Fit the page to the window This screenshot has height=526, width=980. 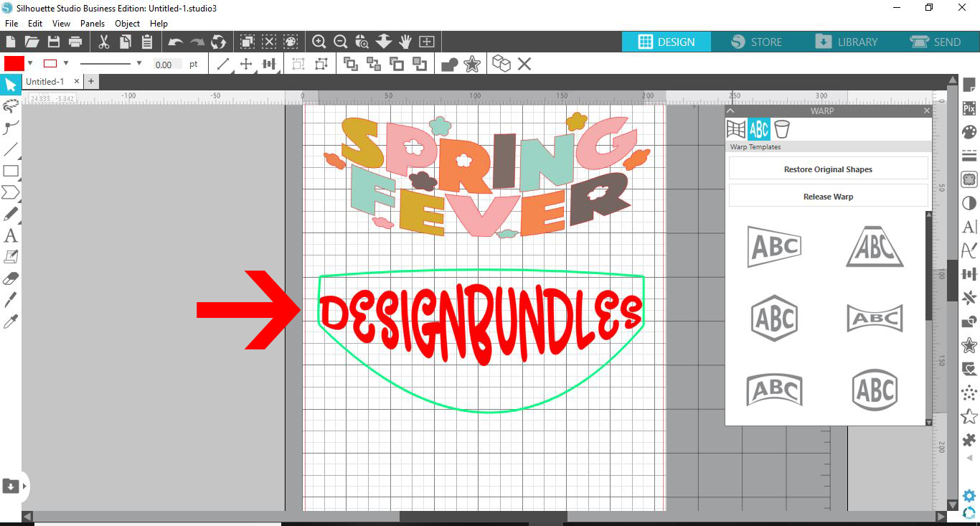tap(427, 42)
